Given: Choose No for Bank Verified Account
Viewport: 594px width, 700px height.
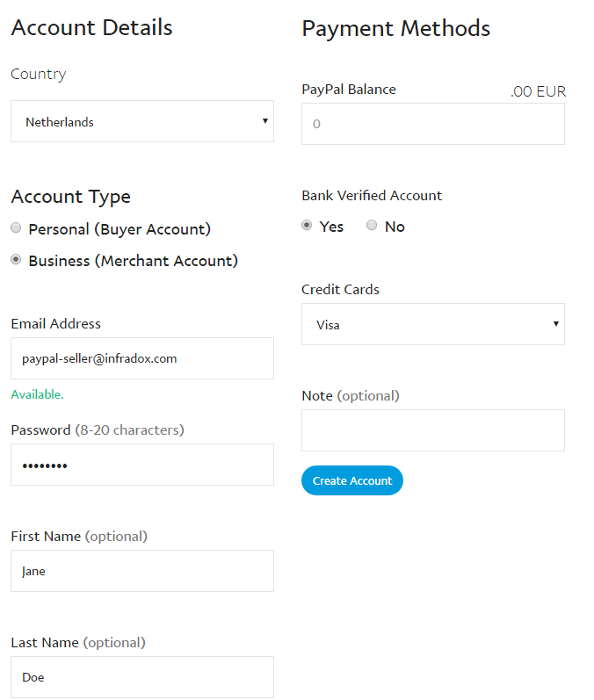Looking at the screenshot, I should coord(372,225).
